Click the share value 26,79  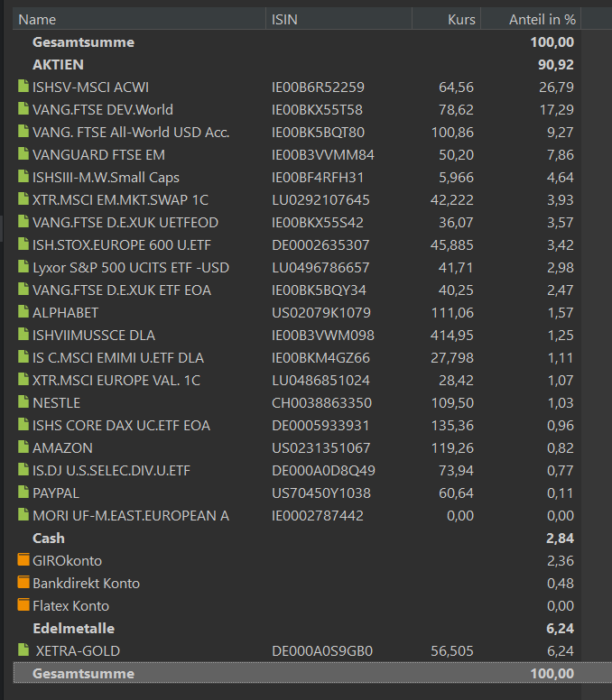click(x=556, y=87)
